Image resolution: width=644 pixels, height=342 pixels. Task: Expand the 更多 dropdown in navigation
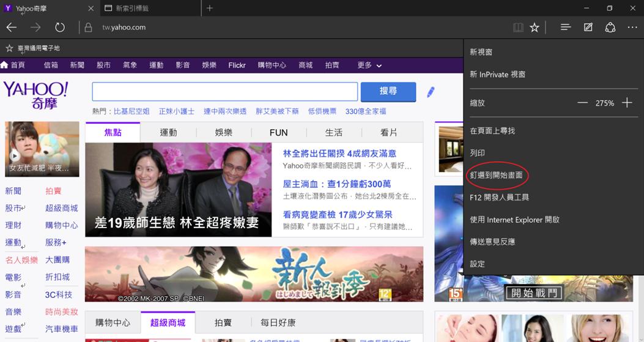[x=369, y=65]
